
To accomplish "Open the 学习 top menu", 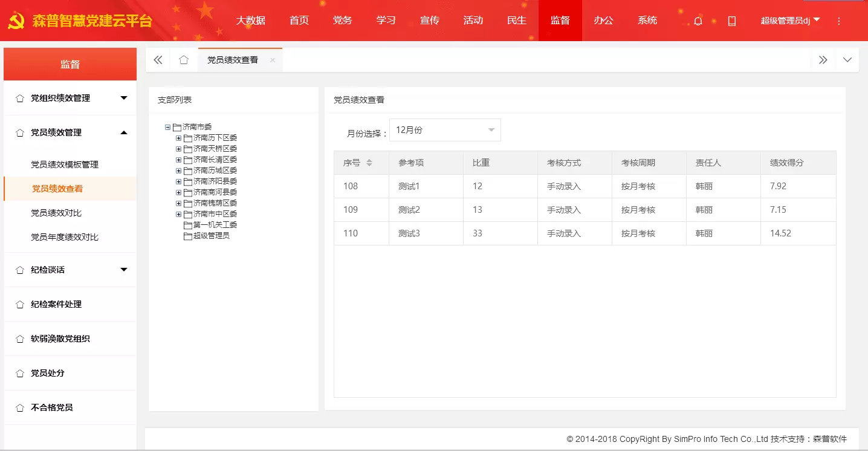I will pyautogui.click(x=386, y=21).
